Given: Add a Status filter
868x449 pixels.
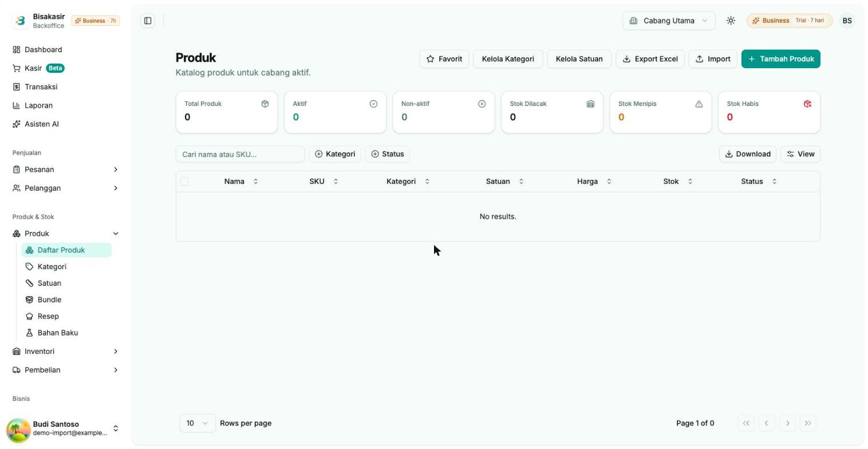Looking at the screenshot, I should (x=388, y=154).
